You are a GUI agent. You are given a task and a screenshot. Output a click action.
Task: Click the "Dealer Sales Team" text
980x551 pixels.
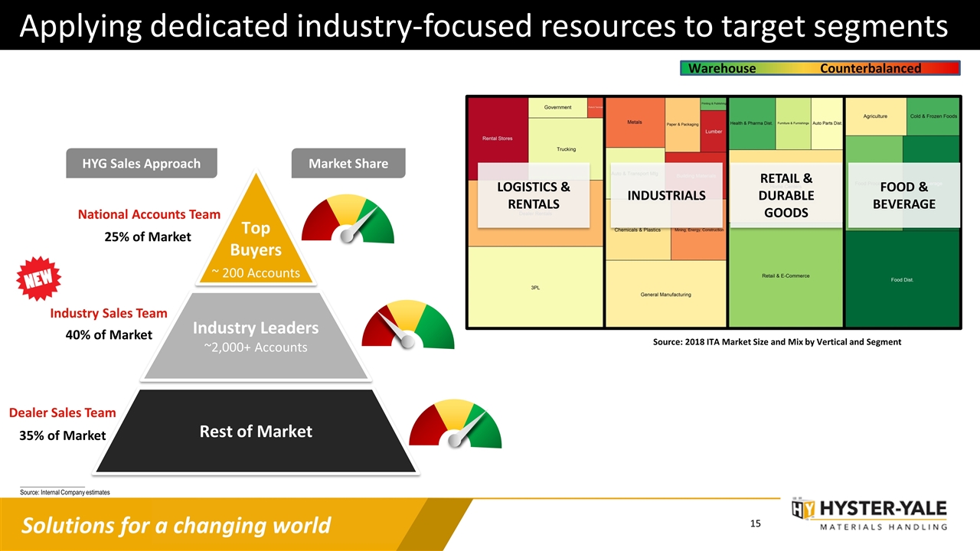point(63,412)
